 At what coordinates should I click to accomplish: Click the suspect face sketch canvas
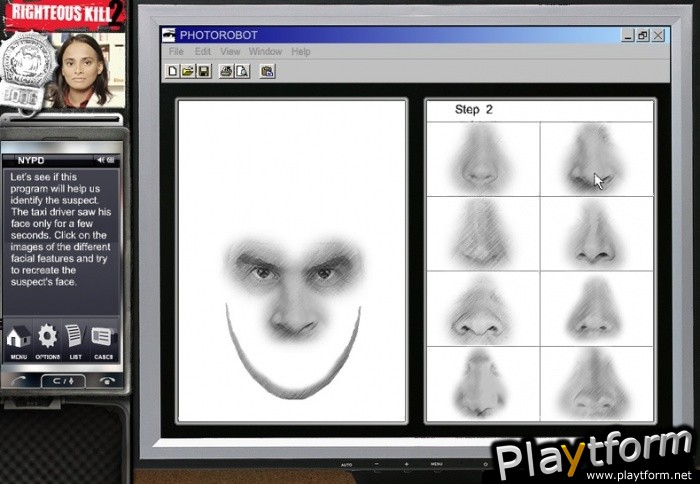pyautogui.click(x=292, y=261)
